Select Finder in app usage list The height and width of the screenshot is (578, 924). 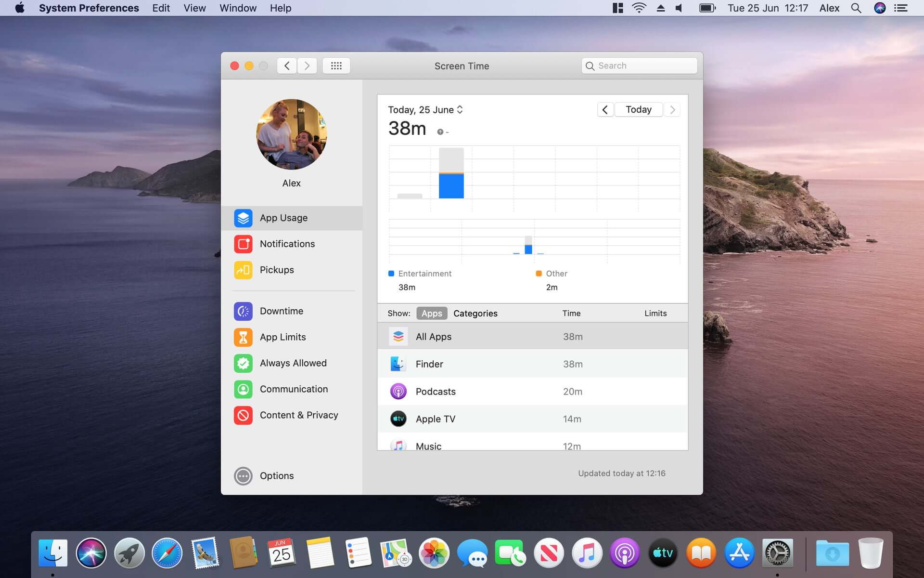[532, 364]
